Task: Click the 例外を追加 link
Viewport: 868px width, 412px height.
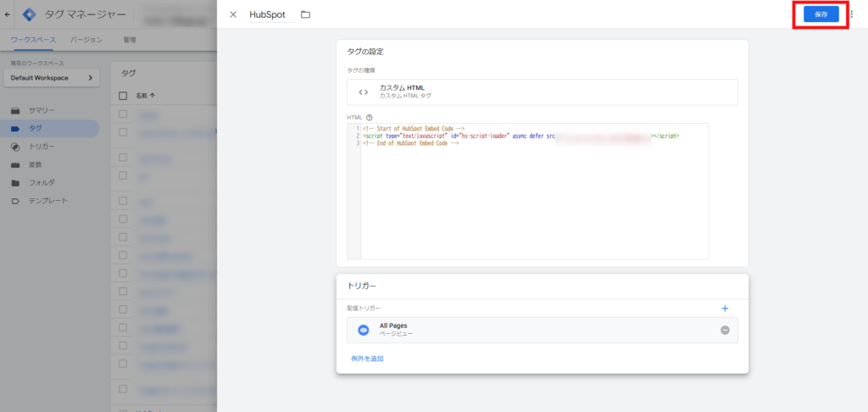Action: pos(367,359)
